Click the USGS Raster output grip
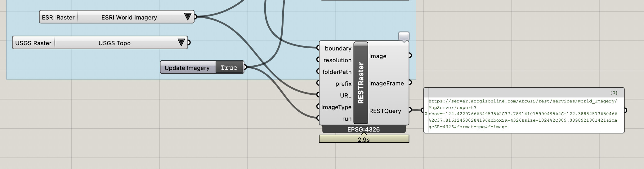Image resolution: width=644 pixels, height=169 pixels. coord(189,42)
